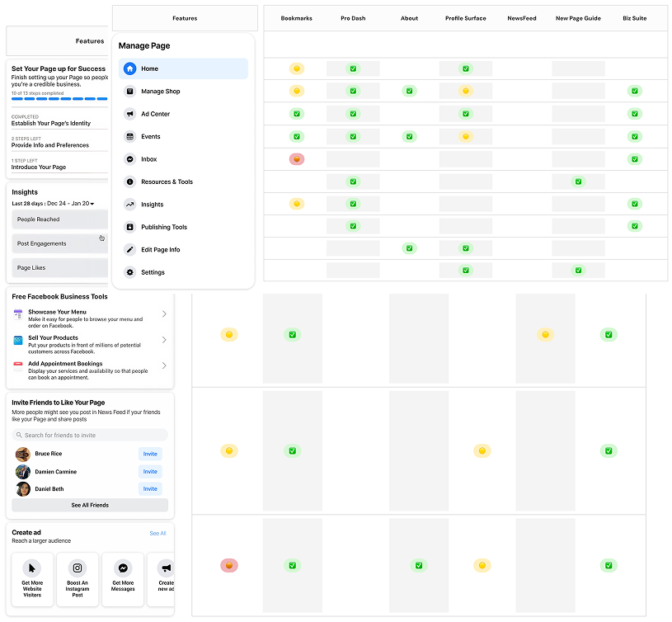The height and width of the screenshot is (622, 672).
Task: Open See All link in Create ad
Action: tap(157, 533)
